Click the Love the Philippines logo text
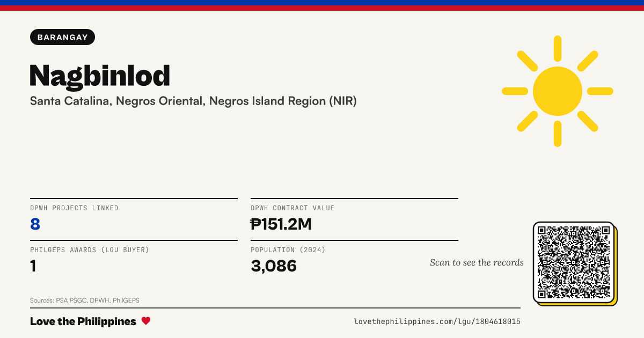The image size is (644, 338). 83,321
